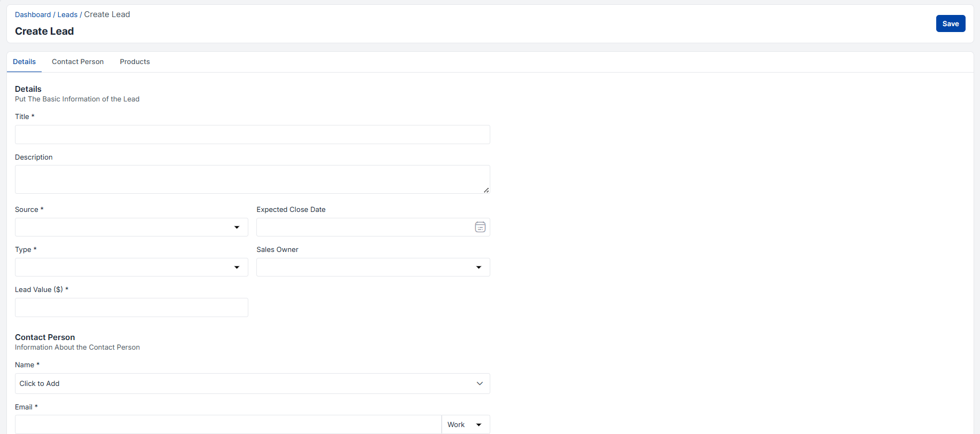This screenshot has width=980, height=434.
Task: Click the Create Lead breadcrumb text
Action: click(107, 14)
